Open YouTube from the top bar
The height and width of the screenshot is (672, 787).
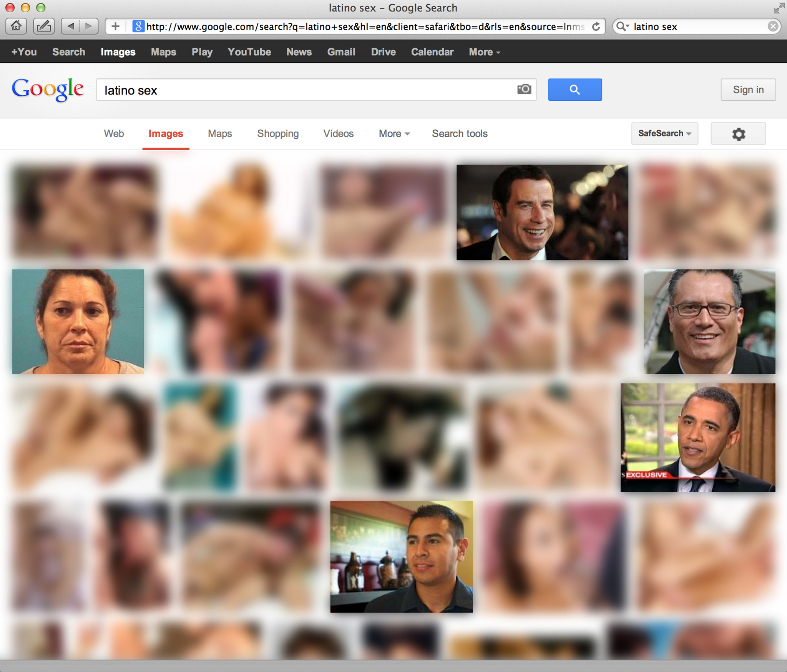pos(249,52)
